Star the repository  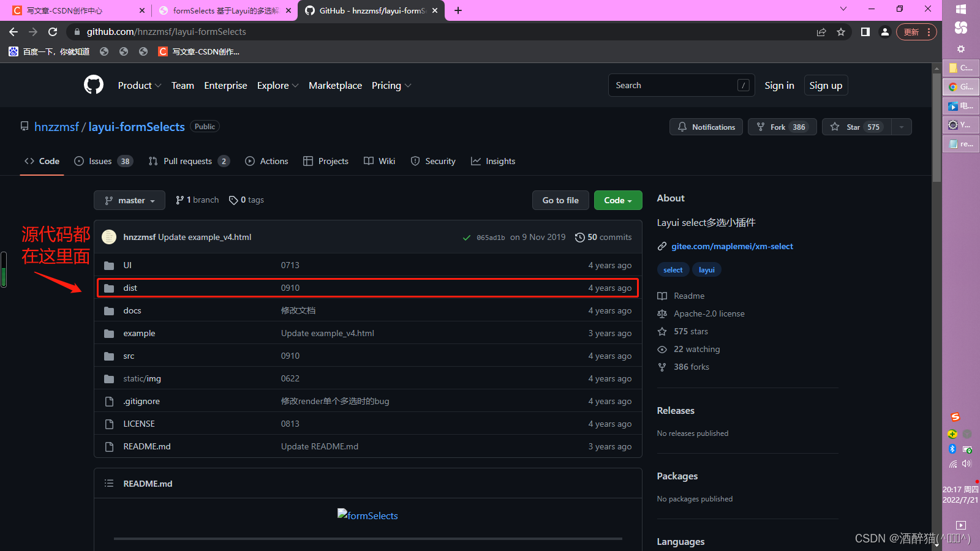coord(857,127)
